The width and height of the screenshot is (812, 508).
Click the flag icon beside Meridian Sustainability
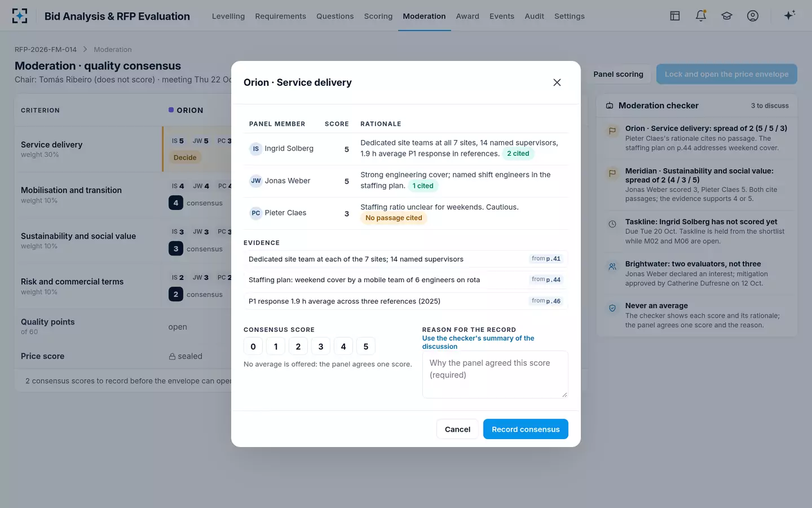tap(612, 173)
